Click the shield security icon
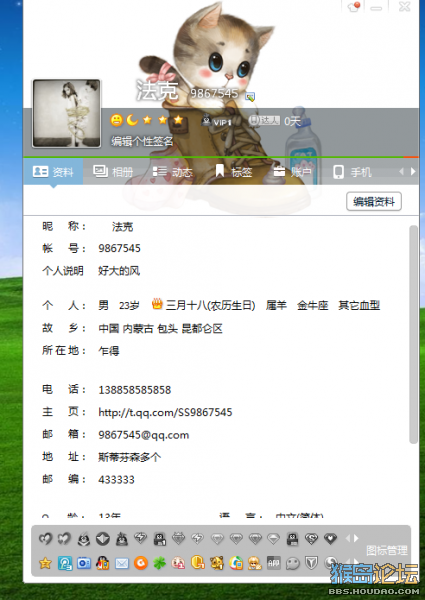425x600 pixels. [311, 563]
